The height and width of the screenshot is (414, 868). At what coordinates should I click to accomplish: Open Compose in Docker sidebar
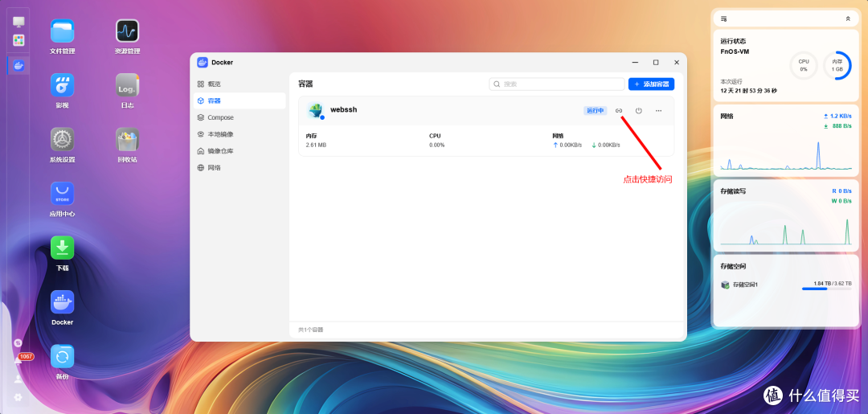[x=240, y=117]
